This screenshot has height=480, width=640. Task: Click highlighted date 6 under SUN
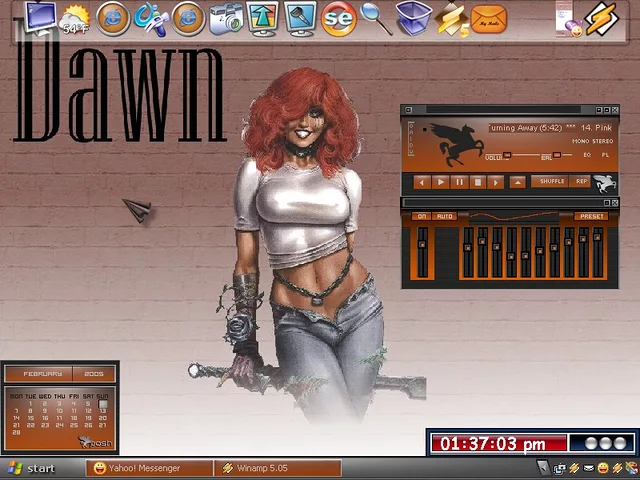pos(103,404)
